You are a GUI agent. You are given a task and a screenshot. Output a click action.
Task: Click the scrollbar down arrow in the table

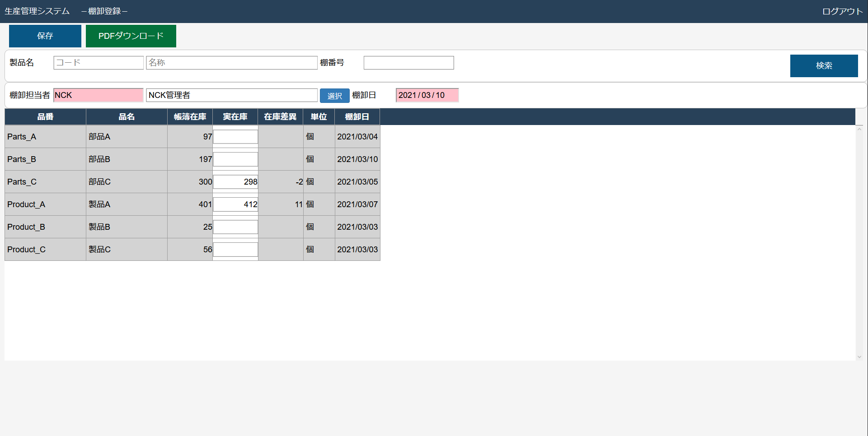click(x=859, y=357)
